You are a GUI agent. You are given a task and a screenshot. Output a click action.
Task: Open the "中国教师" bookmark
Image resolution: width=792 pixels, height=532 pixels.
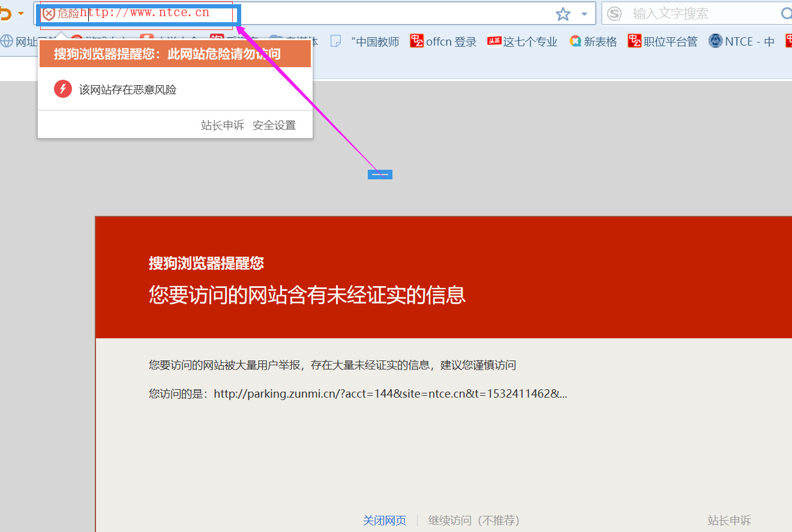click(365, 41)
